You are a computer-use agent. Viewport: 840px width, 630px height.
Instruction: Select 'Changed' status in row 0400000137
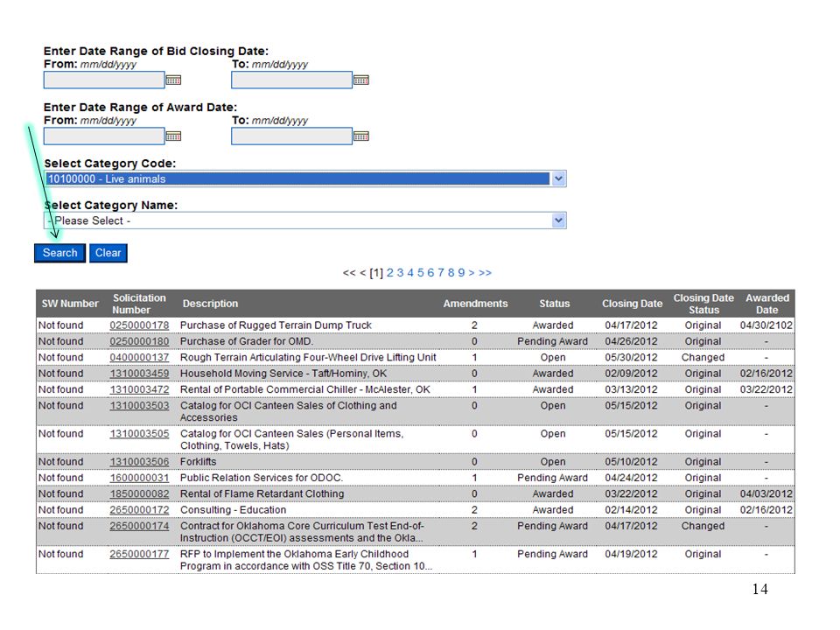[x=703, y=357]
